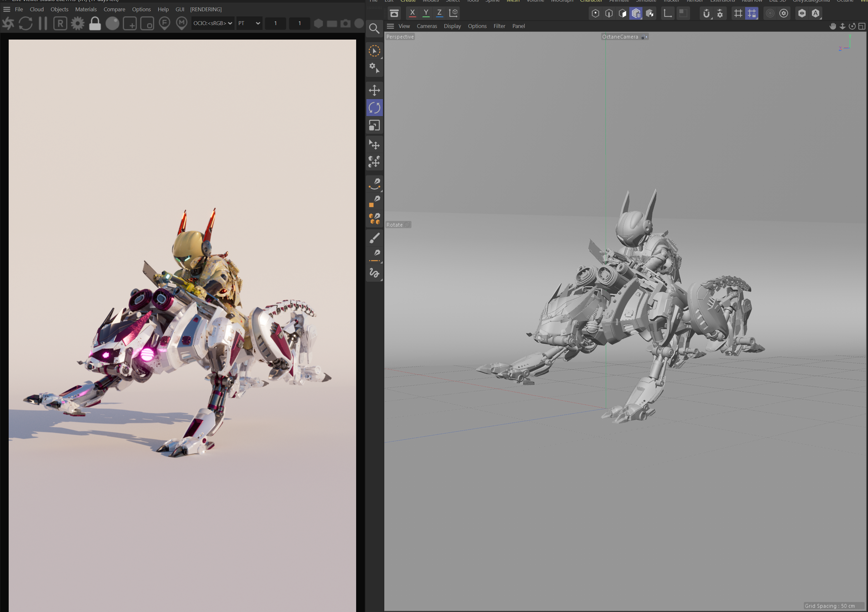Select the focus picker F pin icon
Viewport: 868px width, 612px height.
(164, 23)
